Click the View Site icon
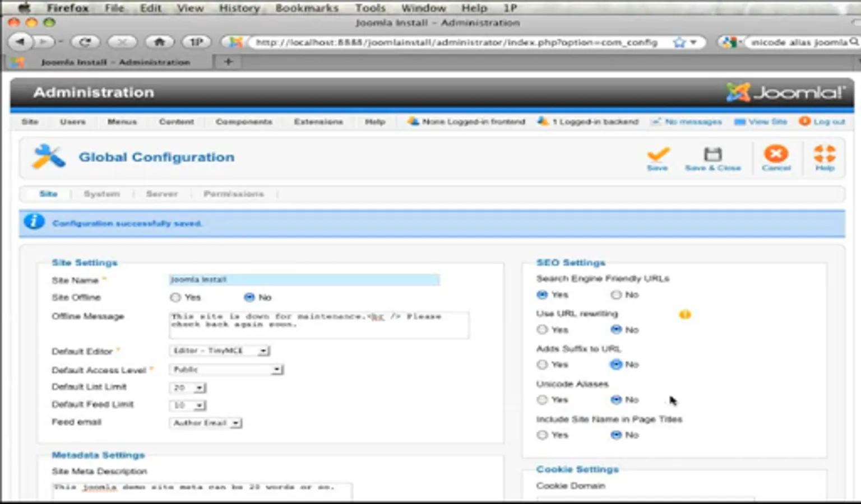Image resolution: width=861 pixels, height=504 pixels. (x=740, y=122)
